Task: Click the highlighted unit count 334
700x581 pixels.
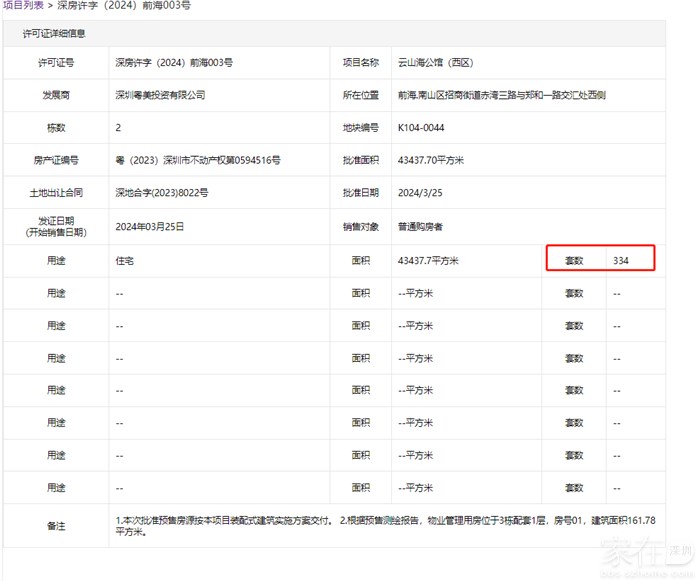Action: pyautogui.click(x=620, y=260)
